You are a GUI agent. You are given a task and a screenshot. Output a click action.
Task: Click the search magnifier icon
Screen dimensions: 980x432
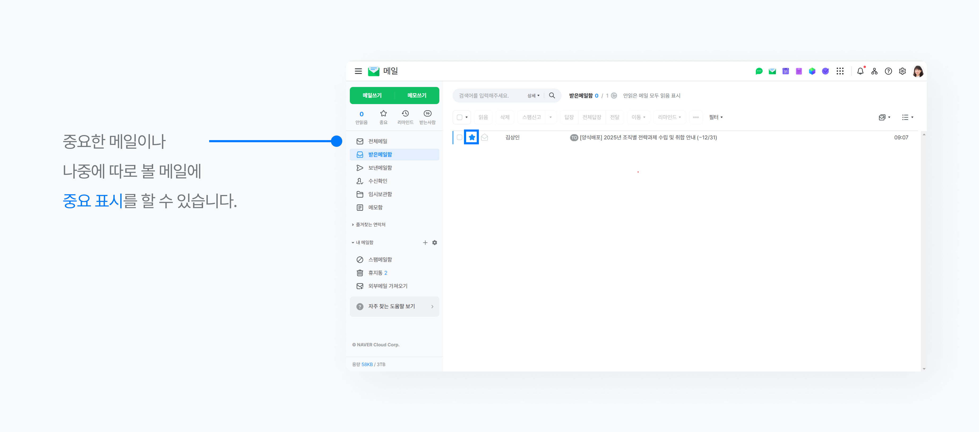point(552,96)
